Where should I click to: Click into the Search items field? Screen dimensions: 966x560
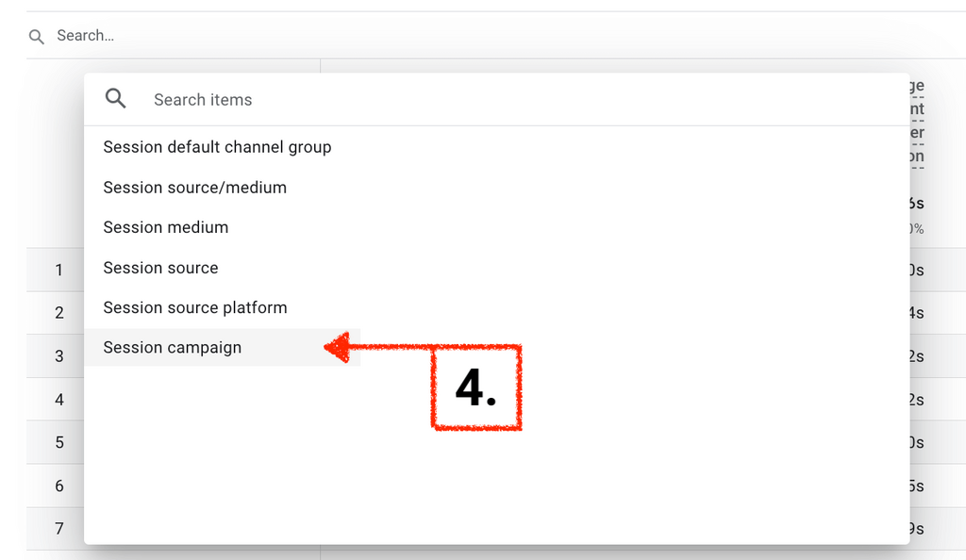(x=472, y=100)
